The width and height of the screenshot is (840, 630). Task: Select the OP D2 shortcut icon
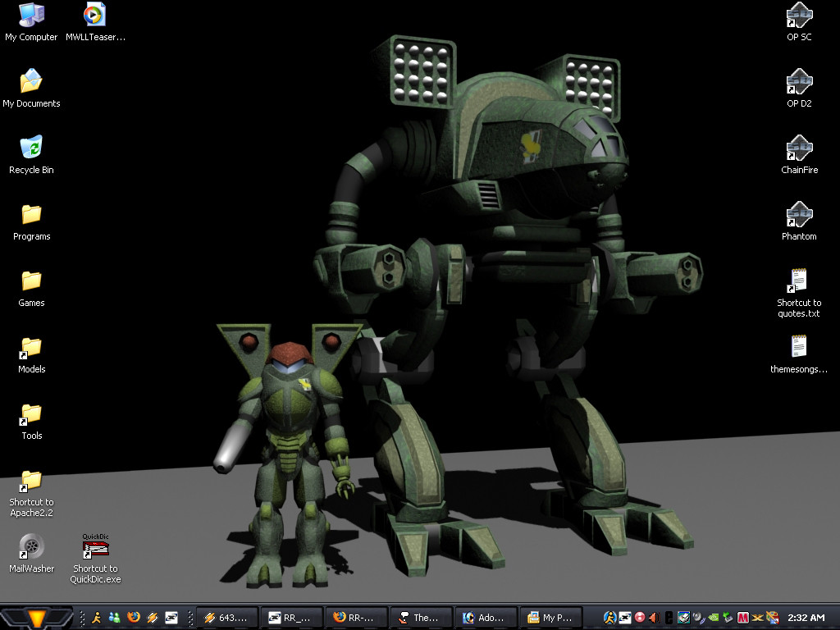coord(799,89)
